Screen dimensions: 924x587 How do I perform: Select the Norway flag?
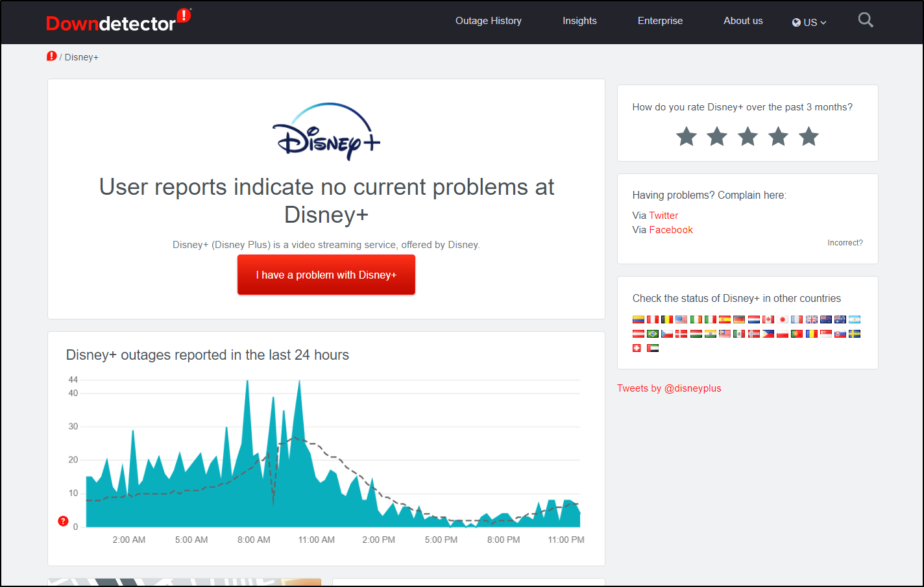click(x=754, y=334)
